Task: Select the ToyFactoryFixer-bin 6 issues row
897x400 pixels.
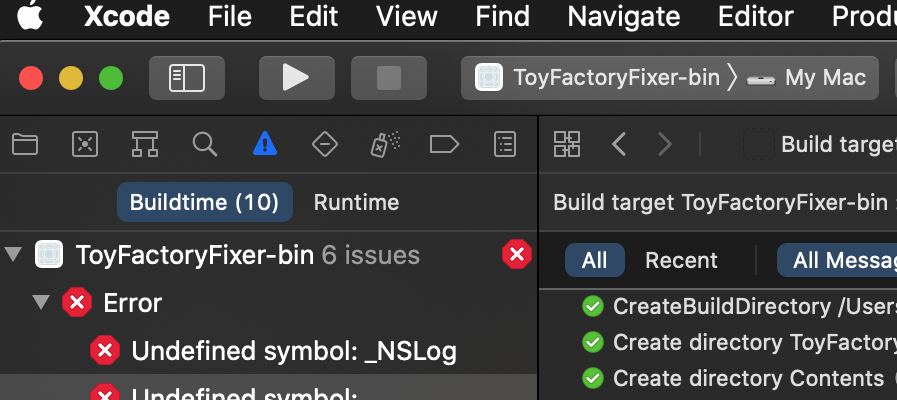Action: point(268,255)
